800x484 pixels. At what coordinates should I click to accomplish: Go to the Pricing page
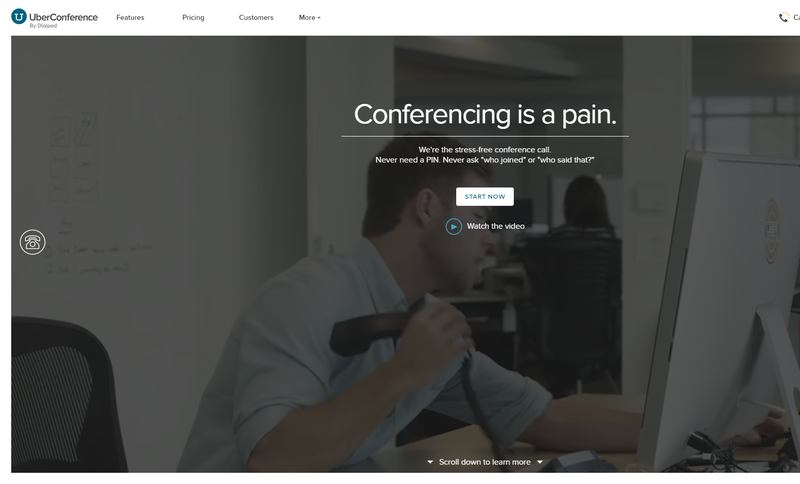tap(193, 17)
